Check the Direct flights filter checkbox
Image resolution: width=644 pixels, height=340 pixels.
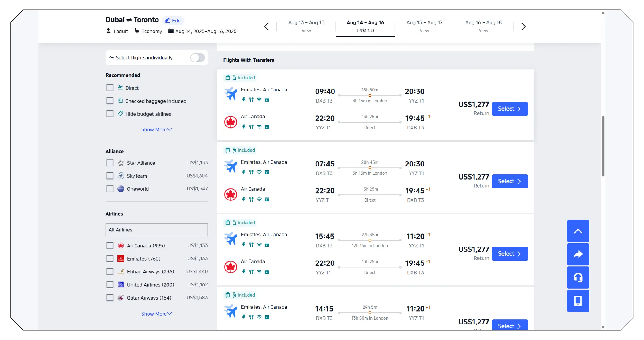point(110,88)
